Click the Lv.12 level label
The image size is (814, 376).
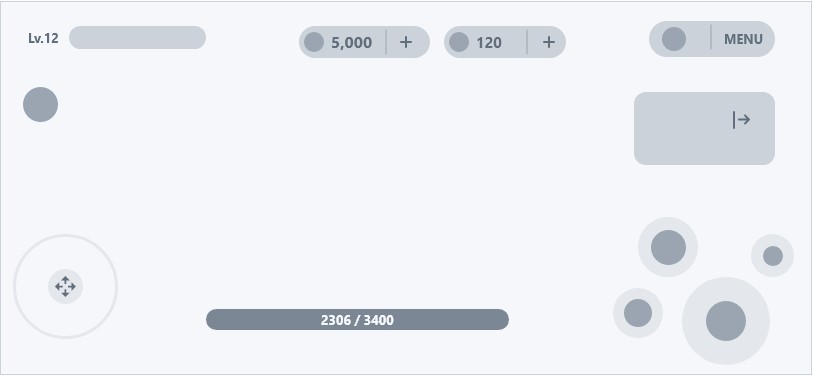point(44,38)
